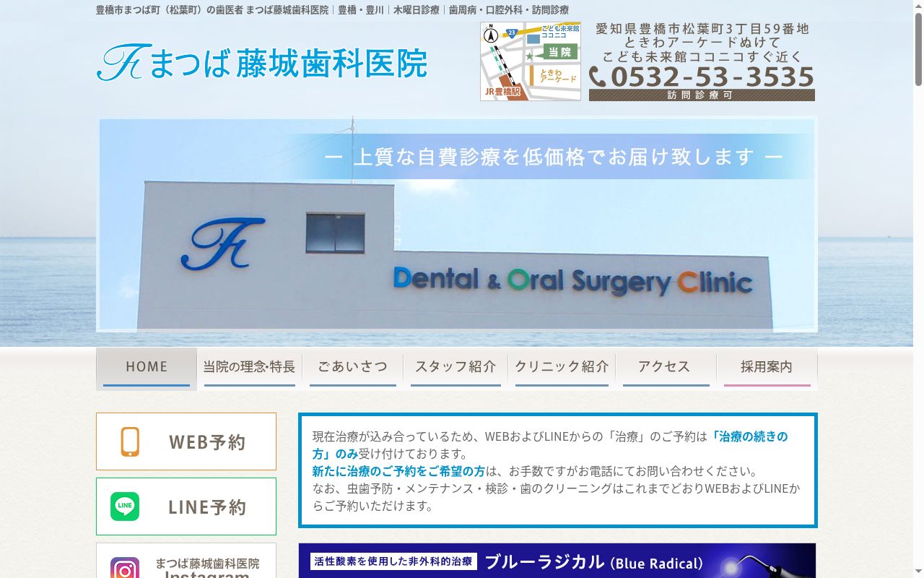The height and width of the screenshot is (578, 924).
Task: Click the header text 木曜日診療
Action: coord(417,10)
